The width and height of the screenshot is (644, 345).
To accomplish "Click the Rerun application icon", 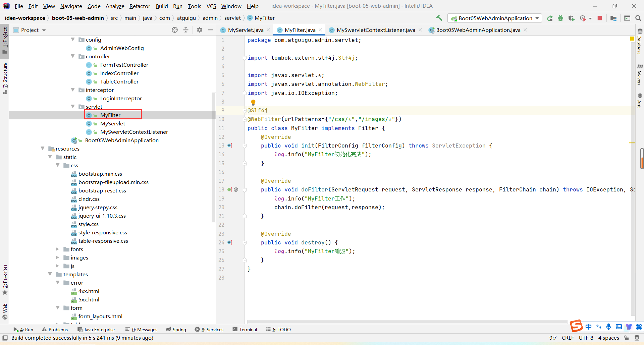I will pos(550,18).
